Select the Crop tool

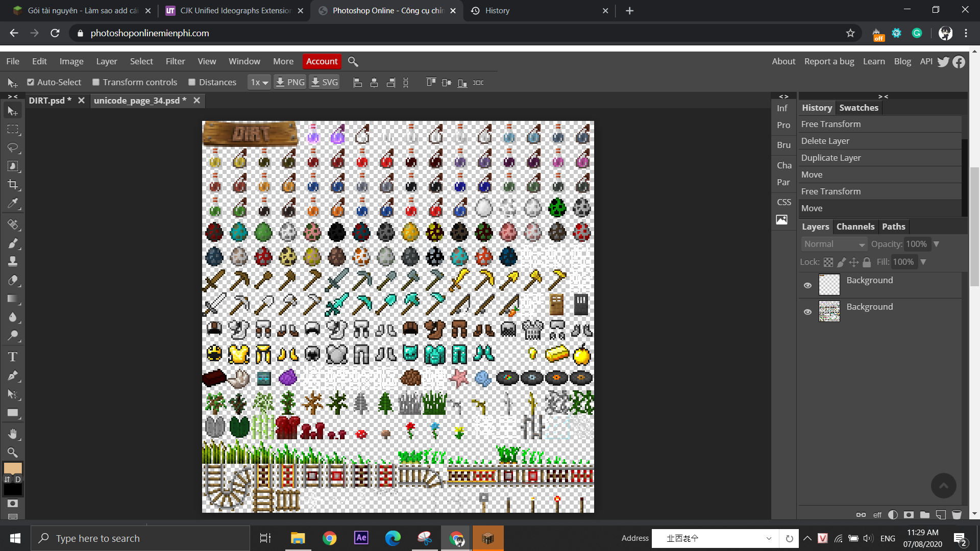point(13,185)
